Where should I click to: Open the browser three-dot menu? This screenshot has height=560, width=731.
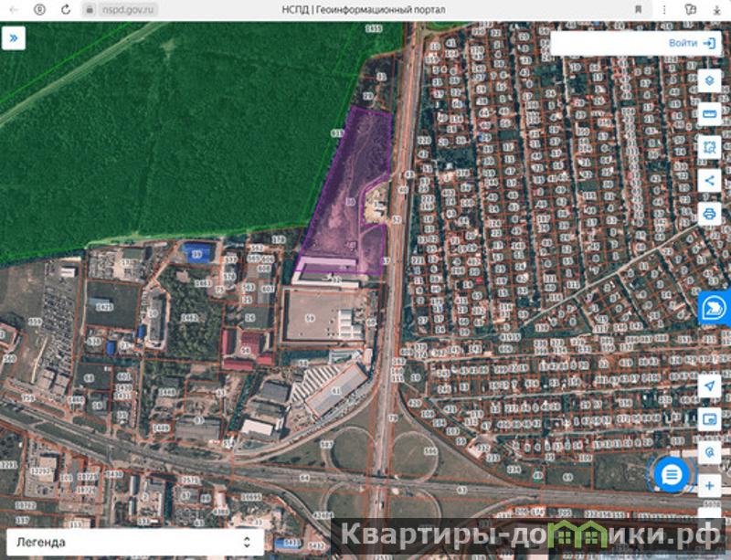click(x=664, y=8)
